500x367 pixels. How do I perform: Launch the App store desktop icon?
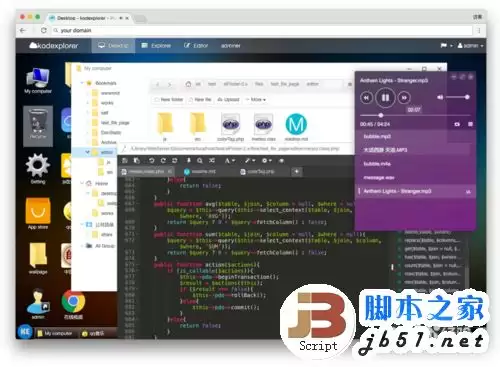coord(38,213)
